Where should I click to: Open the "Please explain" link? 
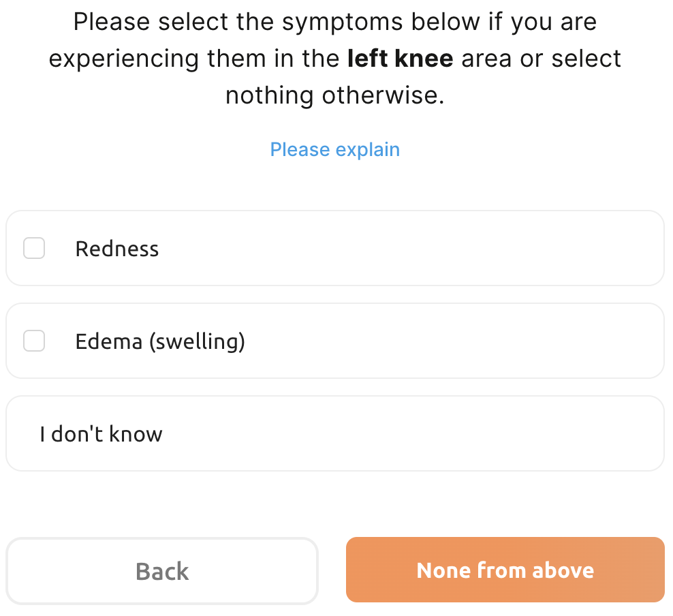coord(334,149)
